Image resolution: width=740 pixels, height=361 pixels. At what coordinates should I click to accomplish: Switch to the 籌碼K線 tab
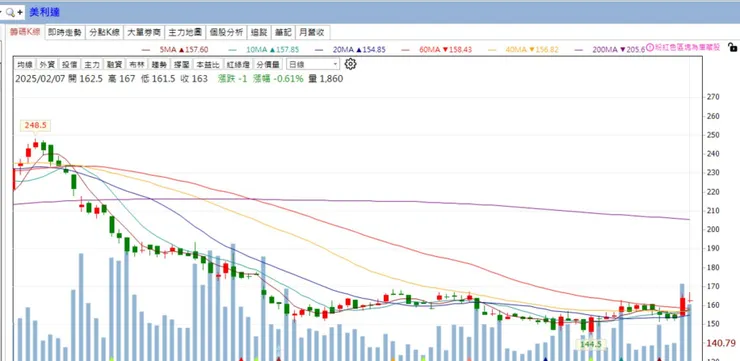coord(25,32)
